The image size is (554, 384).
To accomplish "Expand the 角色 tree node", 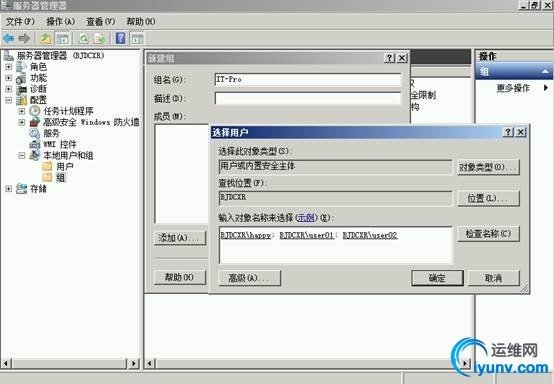I will [x=8, y=67].
